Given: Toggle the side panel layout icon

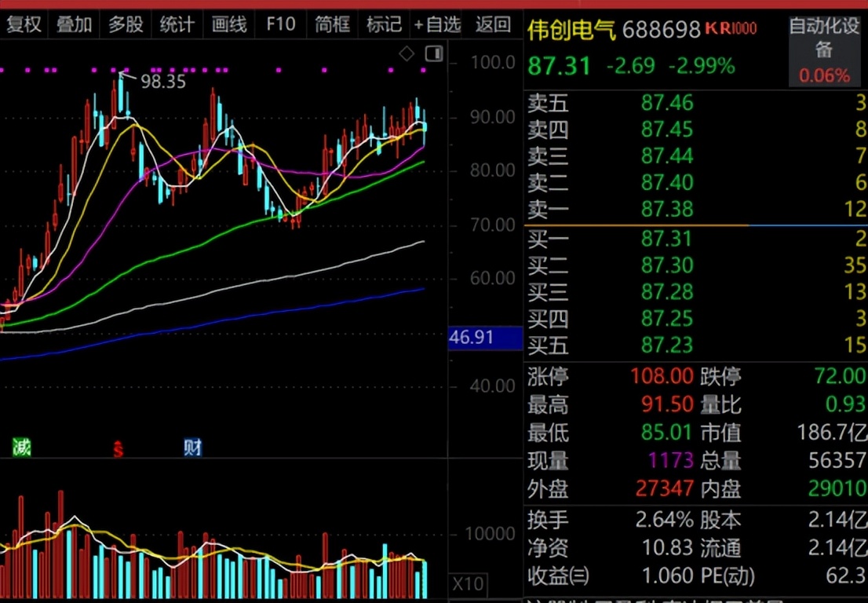Looking at the screenshot, I should 433,54.
